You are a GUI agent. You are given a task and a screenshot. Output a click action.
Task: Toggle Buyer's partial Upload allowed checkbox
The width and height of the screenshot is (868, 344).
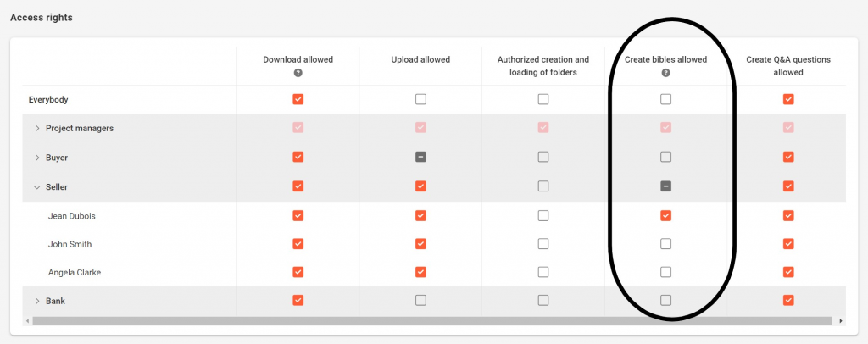click(420, 157)
